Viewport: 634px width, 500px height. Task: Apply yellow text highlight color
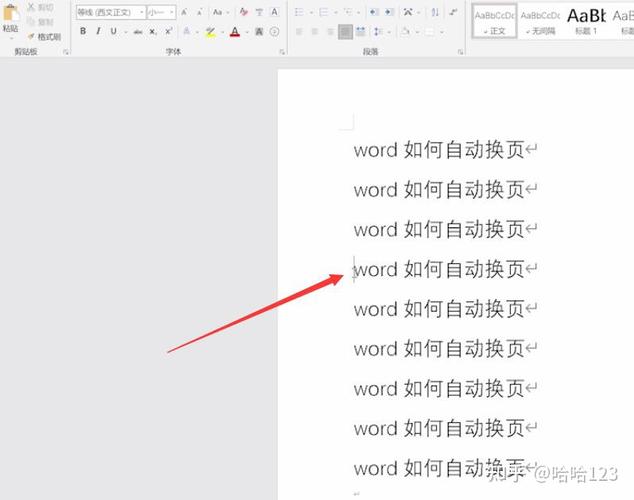tap(210, 32)
